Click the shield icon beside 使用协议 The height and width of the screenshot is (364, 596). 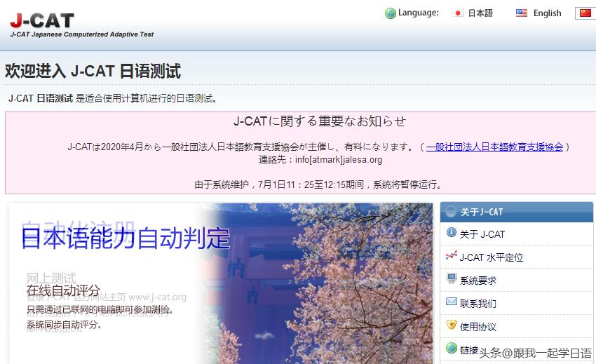(451, 325)
